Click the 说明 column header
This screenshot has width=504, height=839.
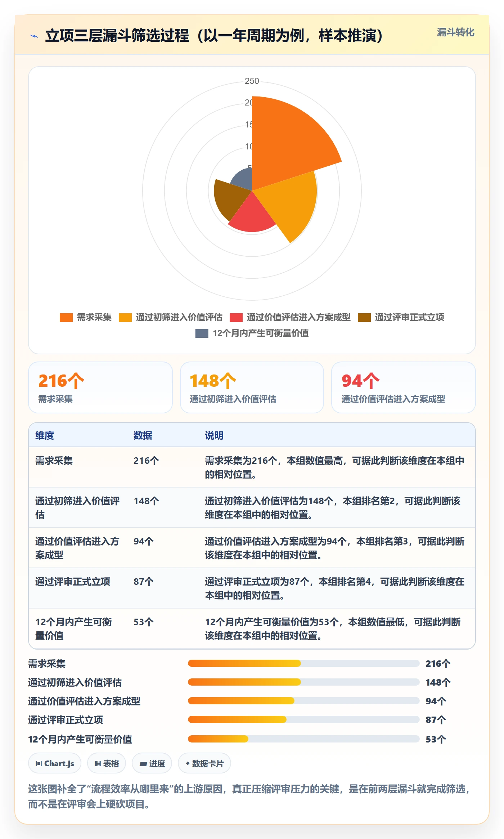pos(214,435)
